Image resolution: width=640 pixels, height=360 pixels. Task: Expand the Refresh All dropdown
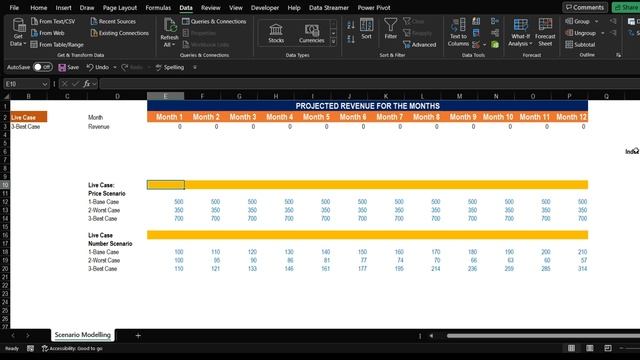click(169, 44)
